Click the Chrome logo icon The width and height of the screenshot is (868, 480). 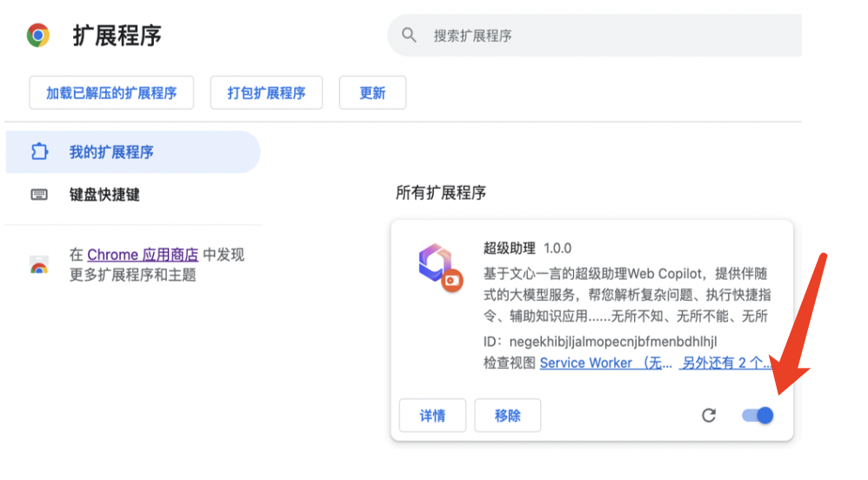coord(38,36)
